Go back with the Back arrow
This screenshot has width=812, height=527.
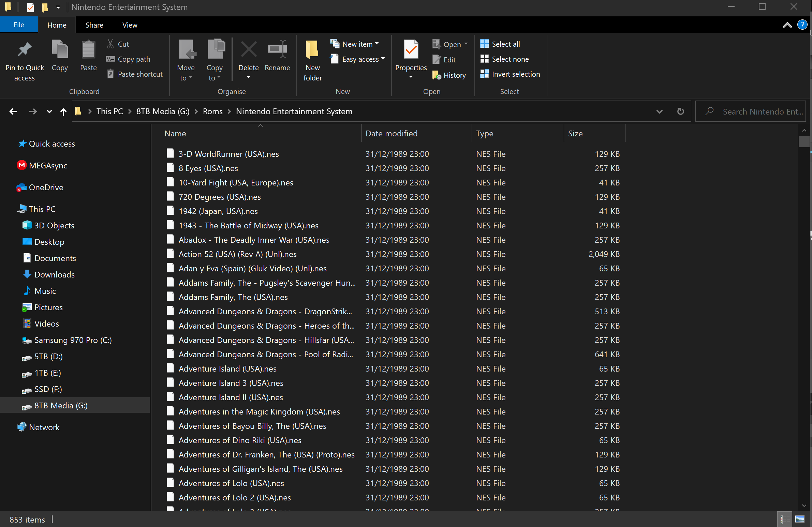point(13,111)
